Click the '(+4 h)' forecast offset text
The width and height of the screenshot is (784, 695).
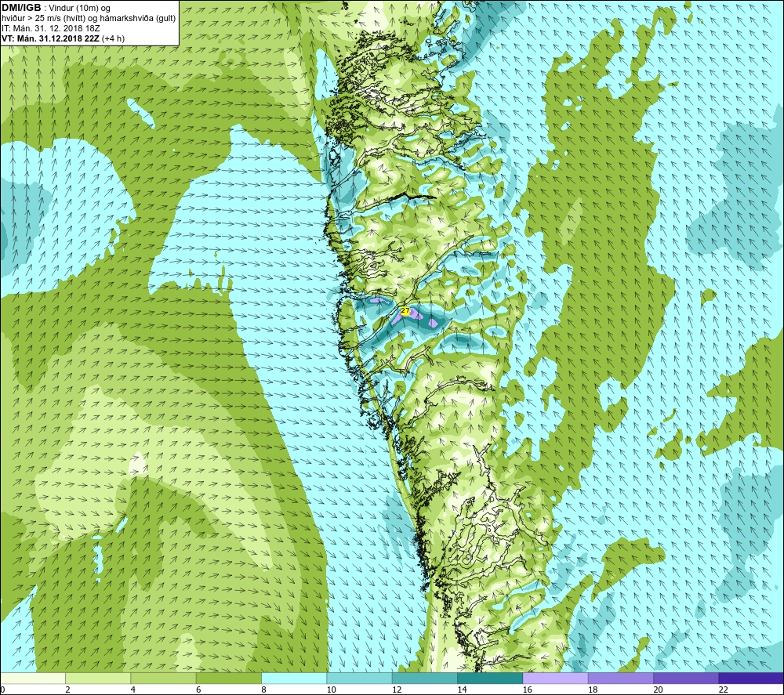pyautogui.click(x=114, y=38)
